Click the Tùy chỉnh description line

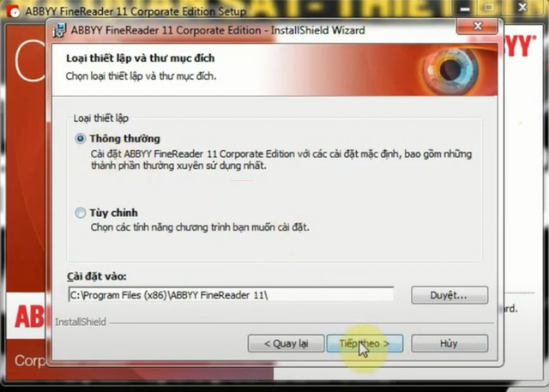tap(199, 228)
